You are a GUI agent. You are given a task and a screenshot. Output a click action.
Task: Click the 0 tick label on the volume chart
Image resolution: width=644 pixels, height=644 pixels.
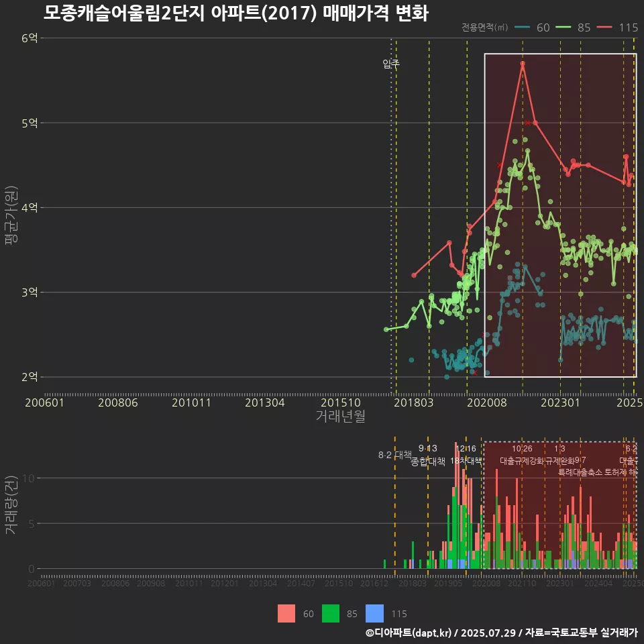click(32, 570)
